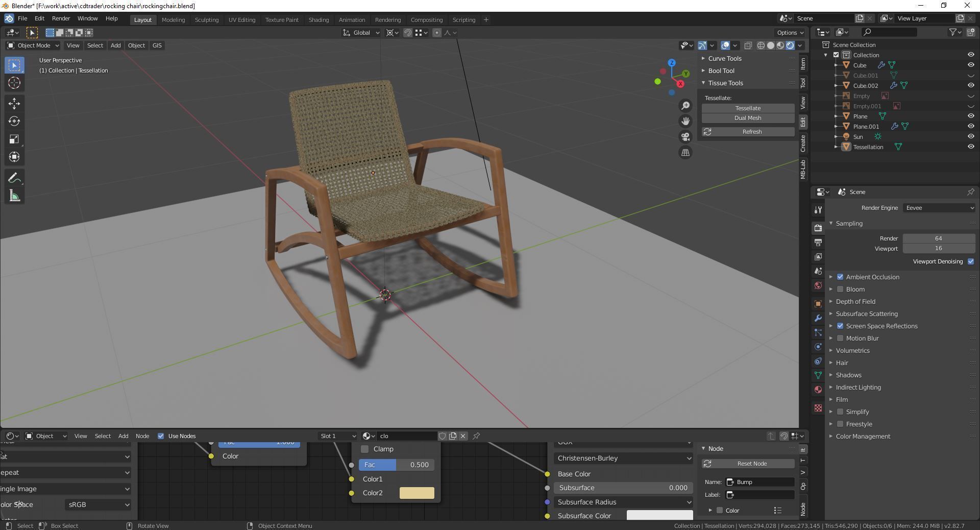This screenshot has width=980, height=530.
Task: Click the viewport zoom magnifier icon
Action: (x=685, y=106)
